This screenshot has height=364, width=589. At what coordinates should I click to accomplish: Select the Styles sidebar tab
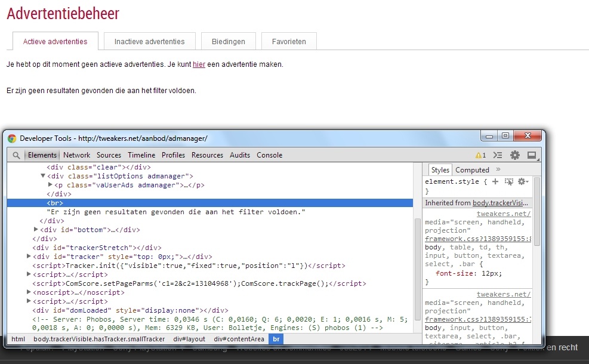(x=440, y=170)
